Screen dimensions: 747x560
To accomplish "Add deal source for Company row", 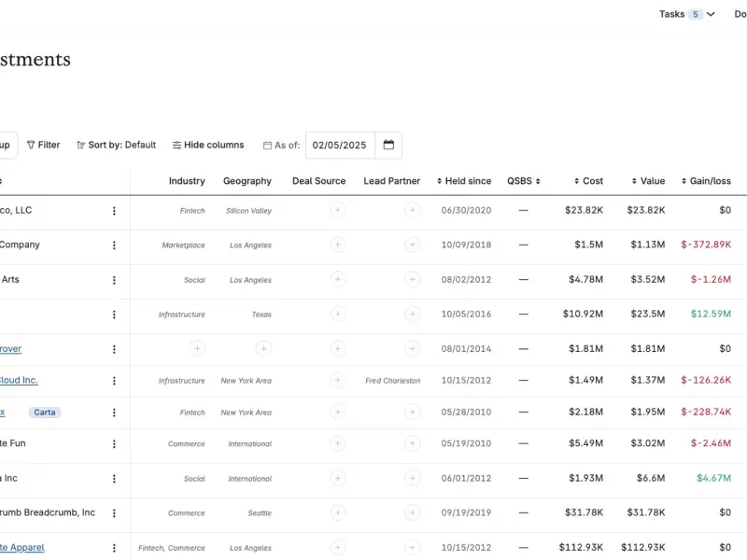I will click(337, 245).
